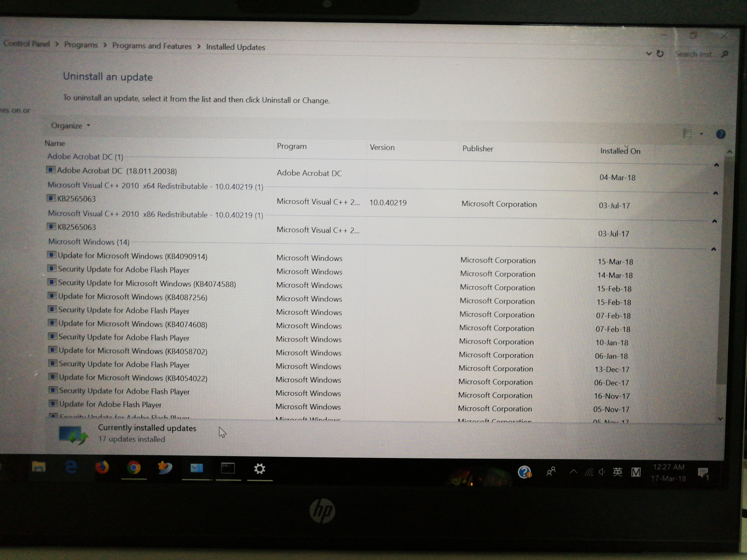Collapse the Visual C++ 2010 x86 group
The height and width of the screenshot is (560, 747).
click(715, 221)
